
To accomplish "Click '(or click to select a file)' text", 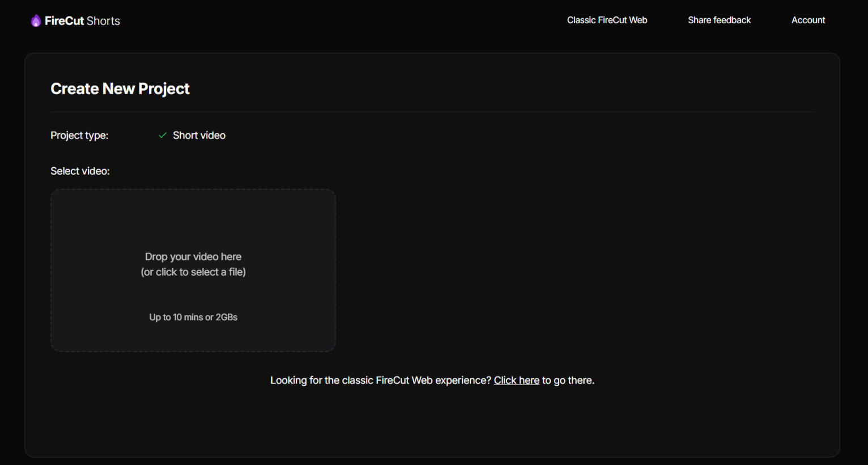I will point(193,272).
